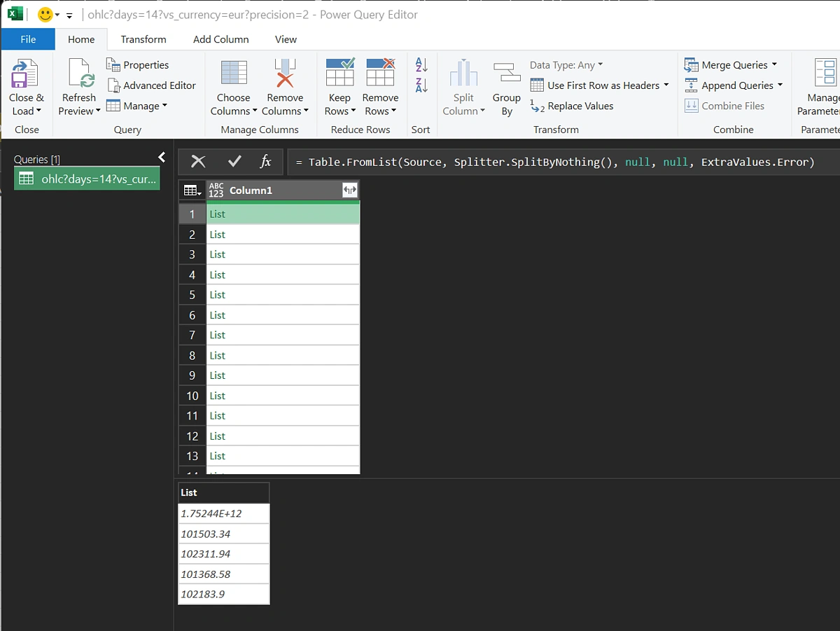
Task: Select the ohlc query in Queries pane
Action: (87, 179)
